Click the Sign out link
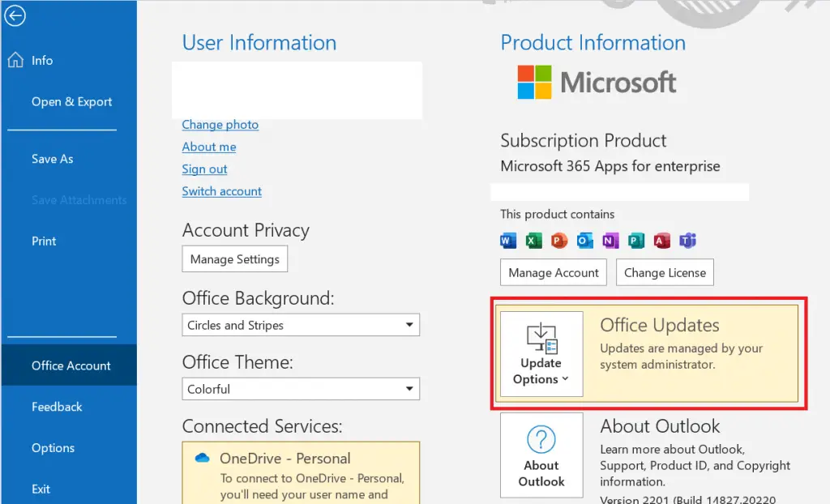 pyautogui.click(x=204, y=169)
